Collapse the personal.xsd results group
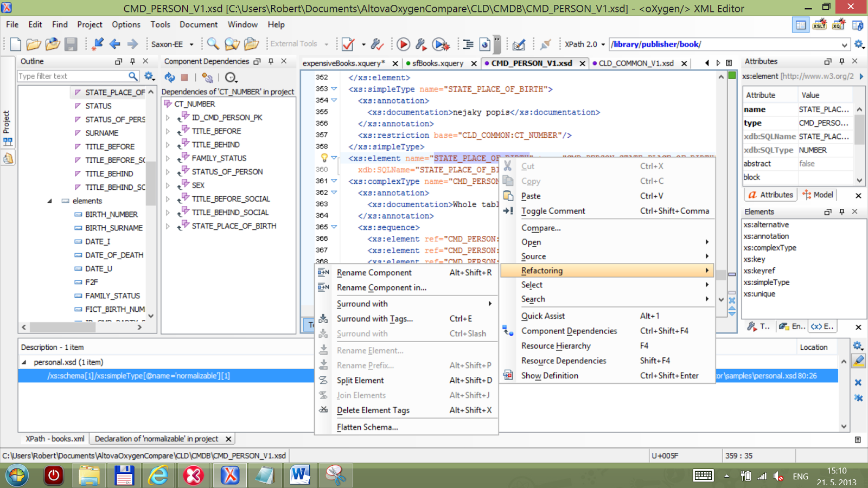Image resolution: width=868 pixels, height=488 pixels. point(24,362)
